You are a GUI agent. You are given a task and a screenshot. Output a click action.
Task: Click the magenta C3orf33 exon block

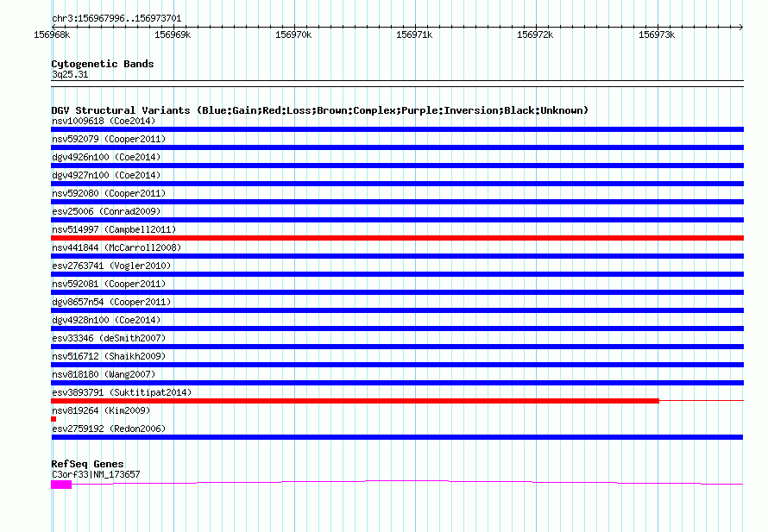click(61, 485)
